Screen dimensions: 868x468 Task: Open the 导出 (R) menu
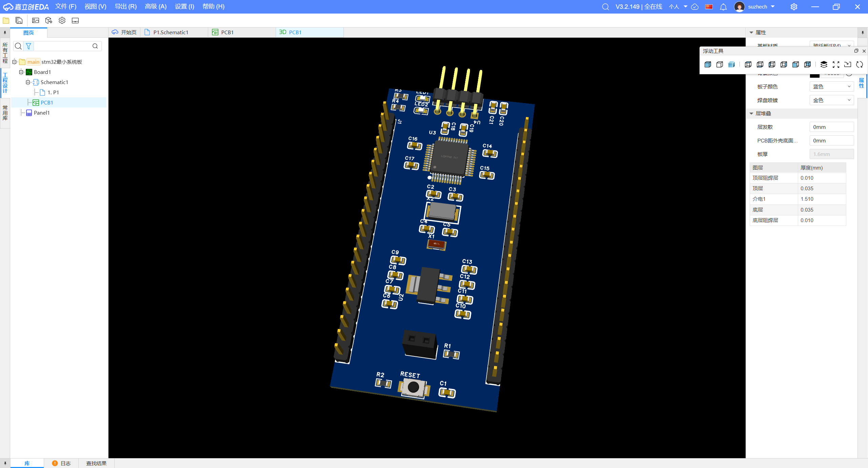pos(125,7)
